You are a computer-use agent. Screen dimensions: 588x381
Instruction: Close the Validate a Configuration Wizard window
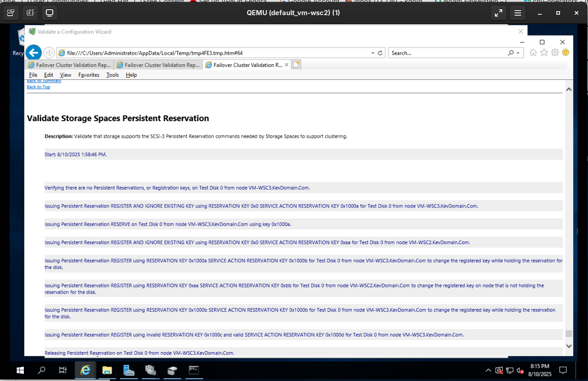point(521,32)
